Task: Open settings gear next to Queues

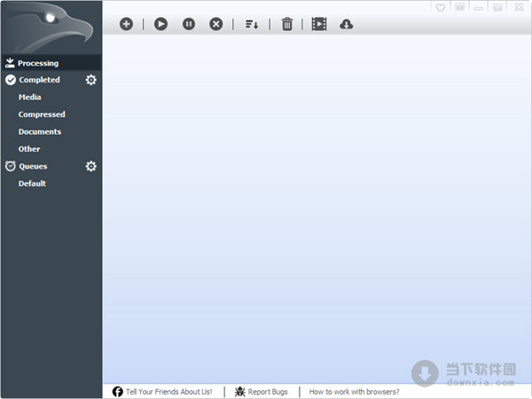Action: click(91, 167)
